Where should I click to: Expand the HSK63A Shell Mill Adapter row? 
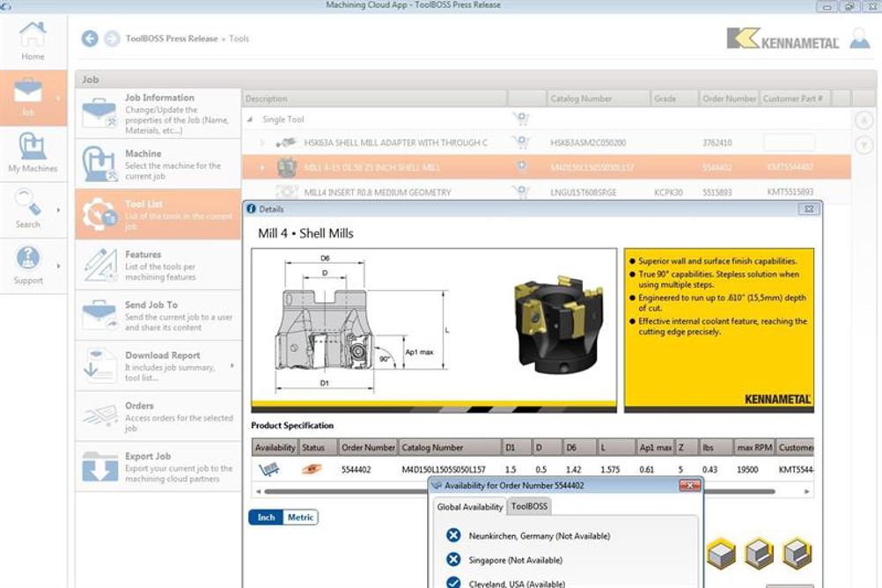tap(261, 143)
